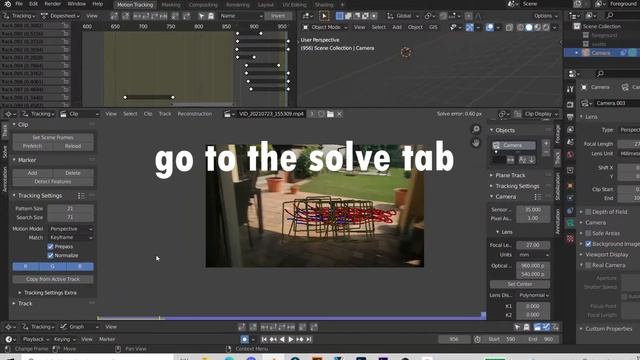Click the Set Scene Frames button
The height and width of the screenshot is (360, 640).
pyautogui.click(x=53, y=138)
